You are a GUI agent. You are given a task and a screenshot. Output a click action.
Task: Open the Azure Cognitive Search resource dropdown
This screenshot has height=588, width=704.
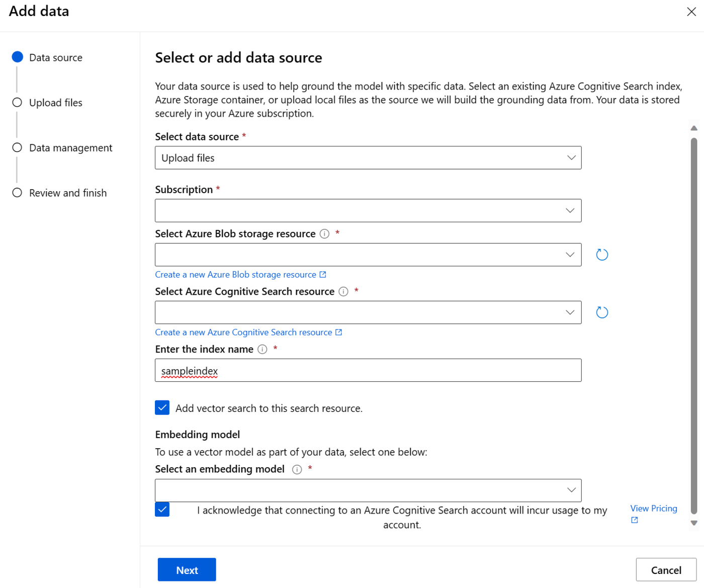point(368,312)
